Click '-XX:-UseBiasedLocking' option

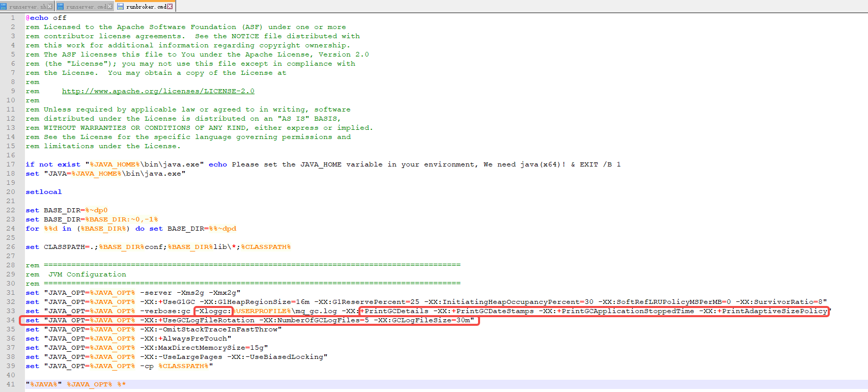(x=275, y=357)
